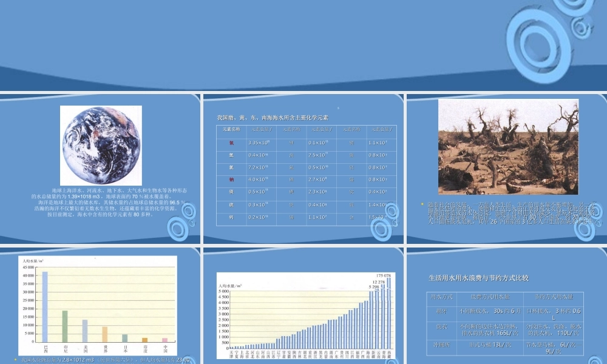Click the red 钠 element cell
The image size is (607, 364).
231,180
